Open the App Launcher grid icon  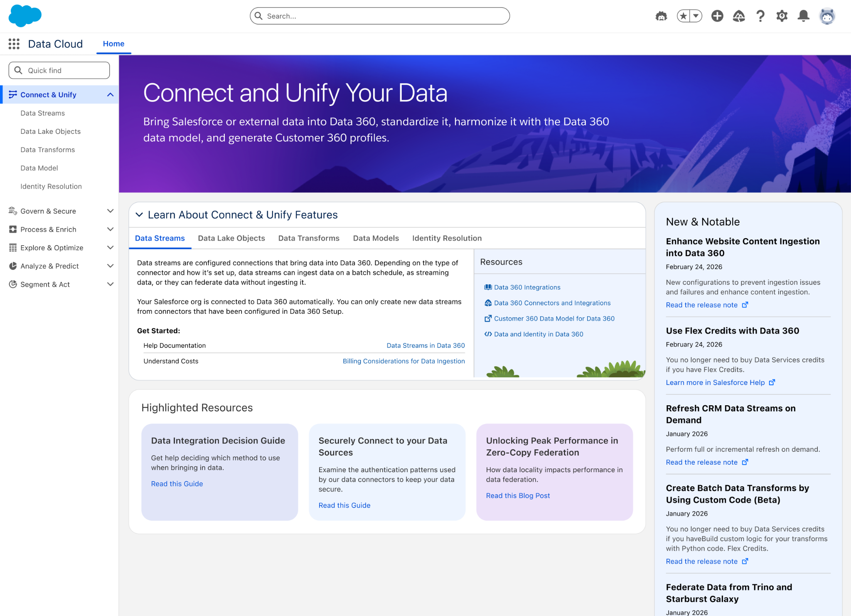pyautogui.click(x=14, y=44)
